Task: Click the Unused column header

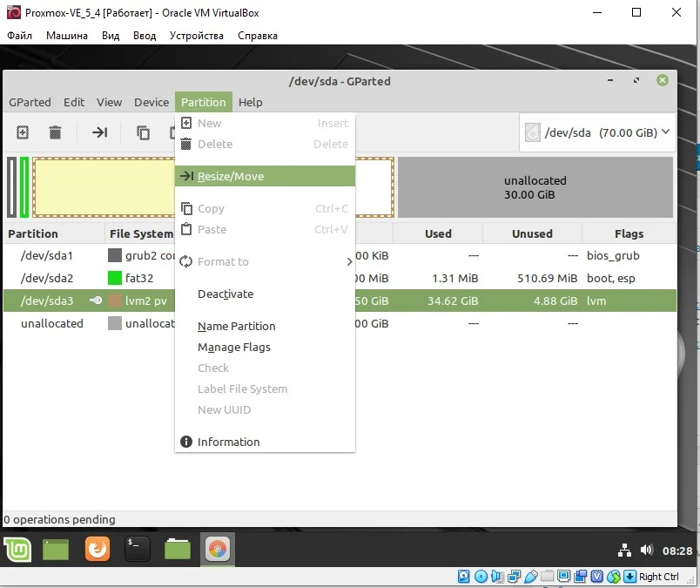Action: 532,233
